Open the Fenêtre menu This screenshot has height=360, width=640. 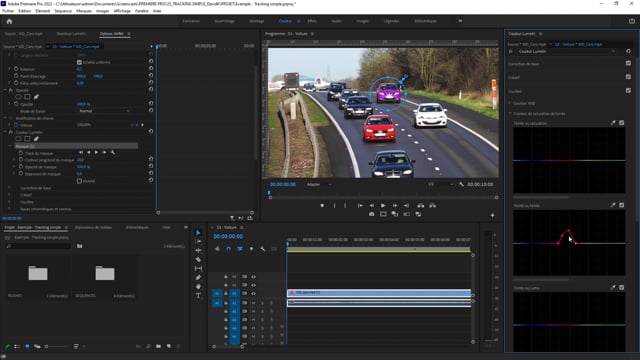click(142, 11)
